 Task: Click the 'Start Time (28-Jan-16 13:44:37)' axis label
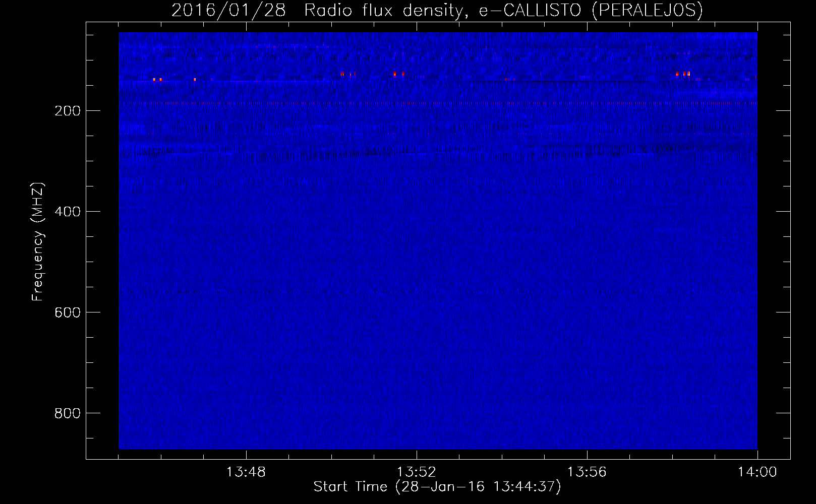tap(437, 487)
